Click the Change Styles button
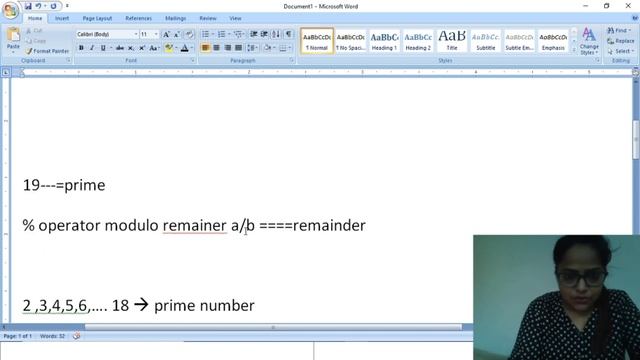 pyautogui.click(x=589, y=41)
